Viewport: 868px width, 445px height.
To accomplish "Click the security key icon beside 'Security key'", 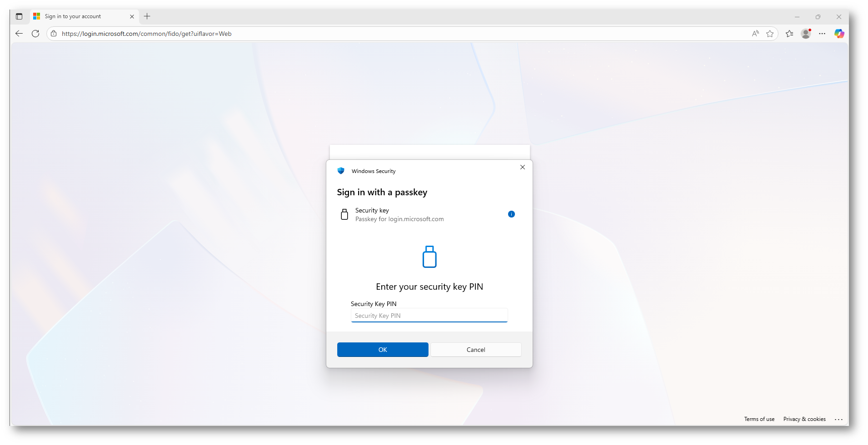I will [344, 214].
